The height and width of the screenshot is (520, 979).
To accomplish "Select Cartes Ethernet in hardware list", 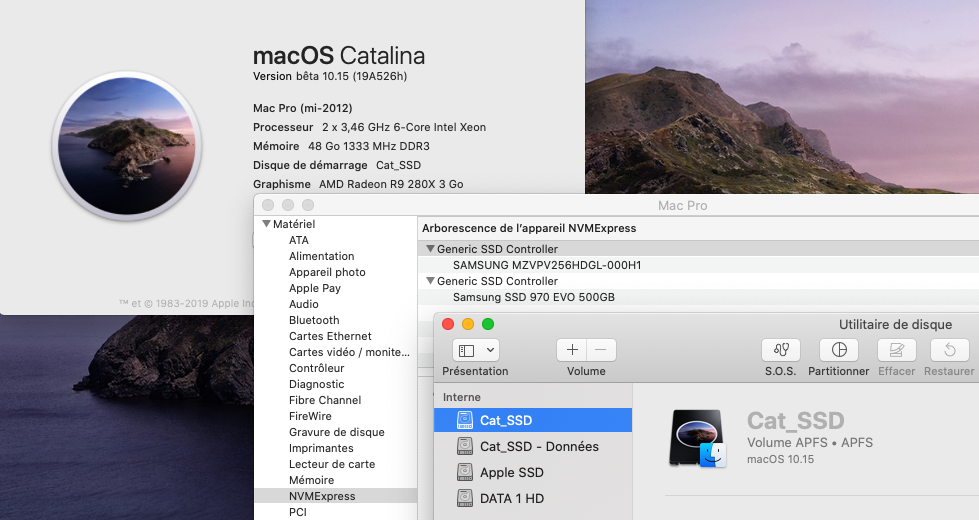I will coord(330,336).
